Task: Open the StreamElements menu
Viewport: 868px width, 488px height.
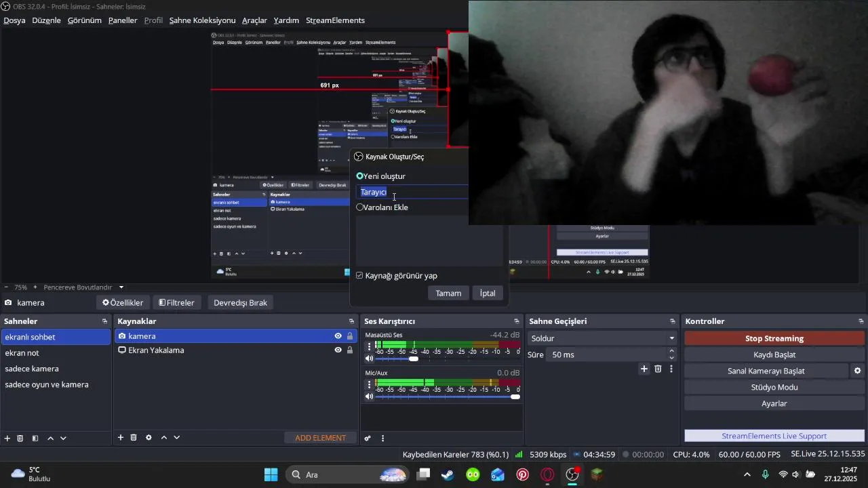Action: tap(335, 20)
